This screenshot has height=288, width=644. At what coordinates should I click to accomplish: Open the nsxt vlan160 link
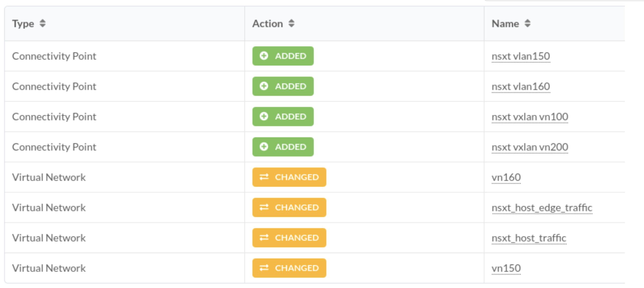point(521,87)
